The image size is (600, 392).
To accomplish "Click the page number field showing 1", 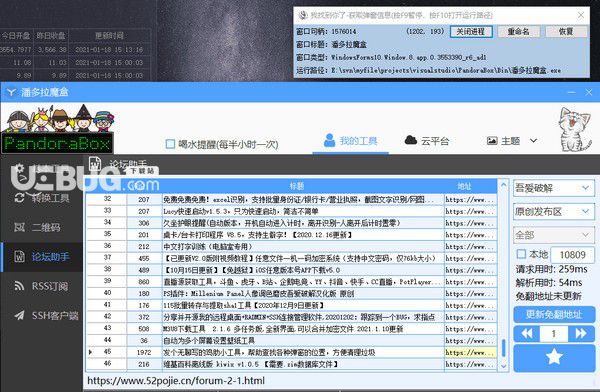I will tap(553, 334).
